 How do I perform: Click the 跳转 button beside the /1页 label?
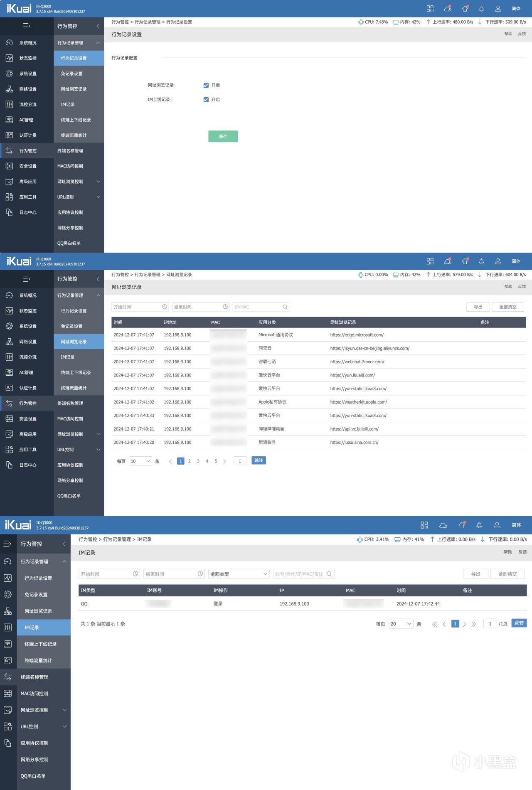519,623
